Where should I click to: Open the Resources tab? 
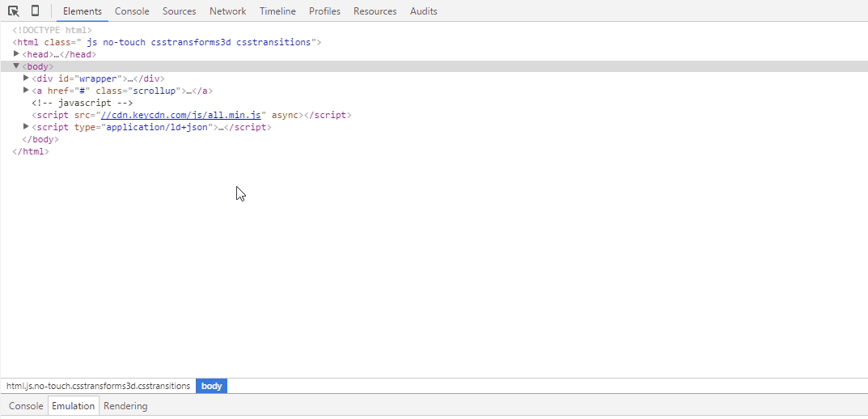(375, 11)
